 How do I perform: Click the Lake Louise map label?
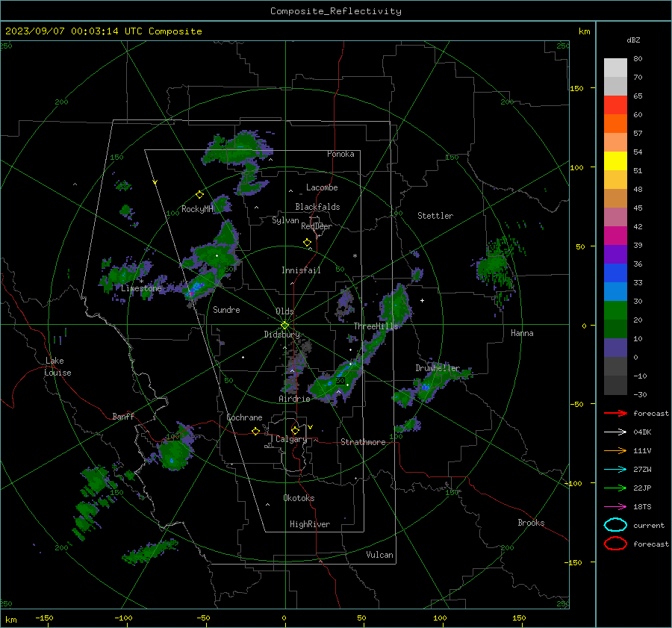[x=57, y=367]
